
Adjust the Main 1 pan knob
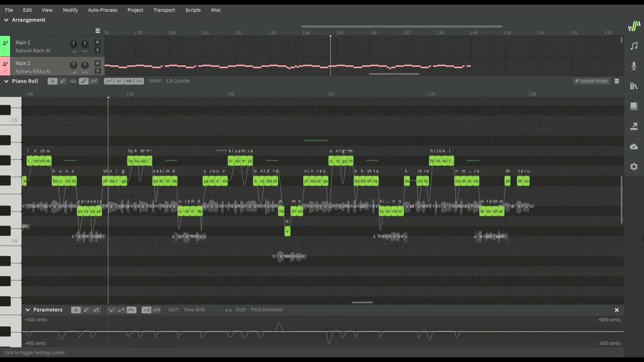[x=85, y=44]
